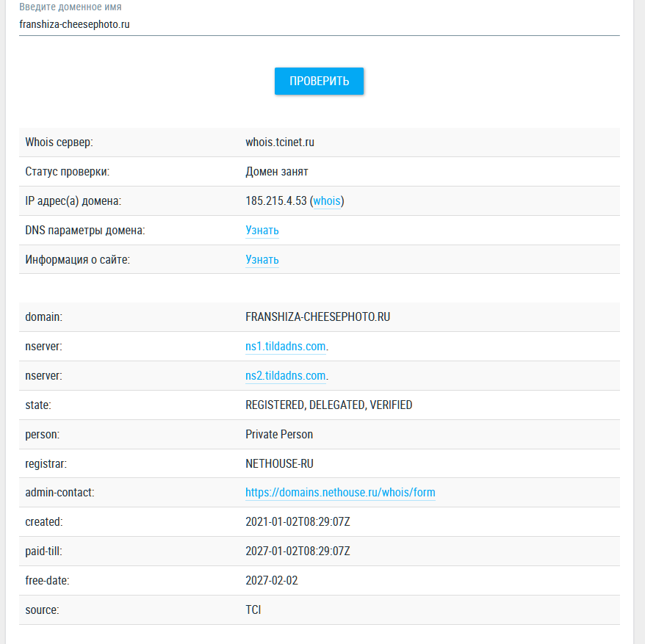The height and width of the screenshot is (644, 645).
Task: Click the source: label
Action: pos(42,609)
